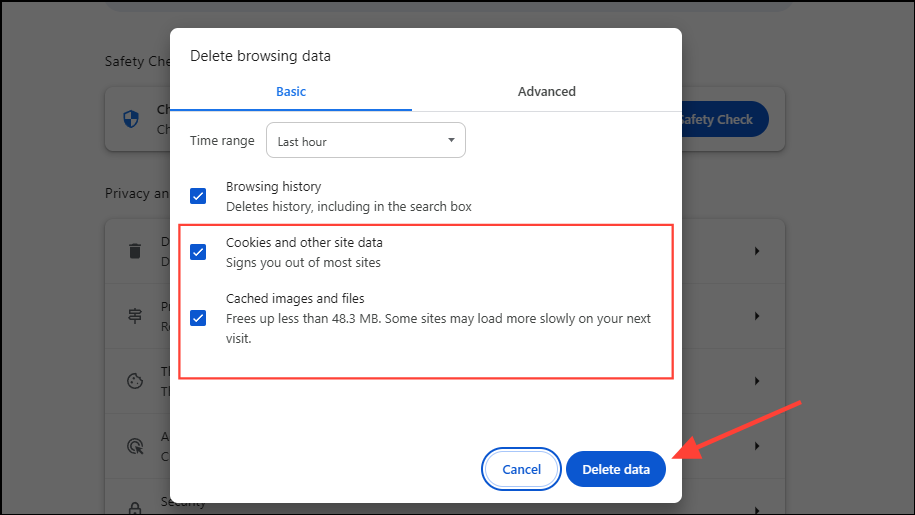This screenshot has width=915, height=515.
Task: Click the padlock Security icon in list
Action: [135, 509]
